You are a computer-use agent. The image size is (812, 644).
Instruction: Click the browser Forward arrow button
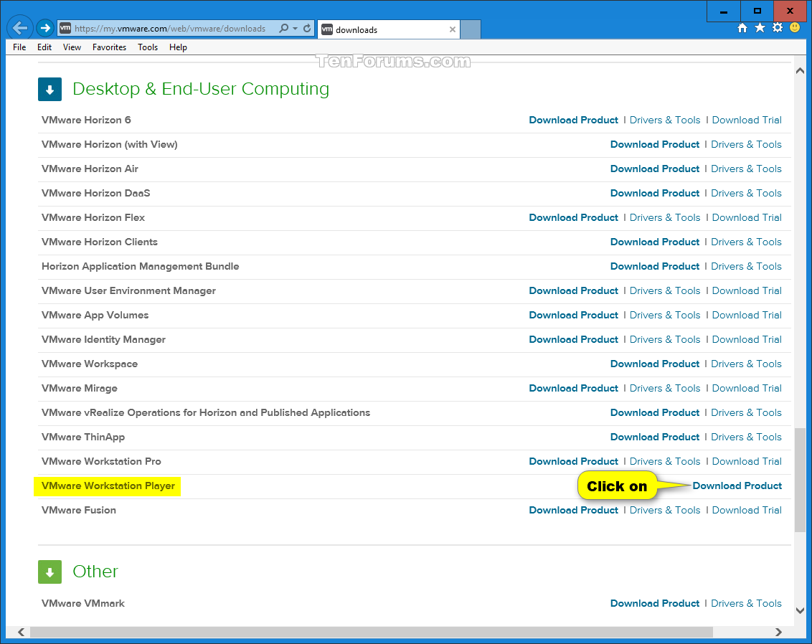(45, 28)
